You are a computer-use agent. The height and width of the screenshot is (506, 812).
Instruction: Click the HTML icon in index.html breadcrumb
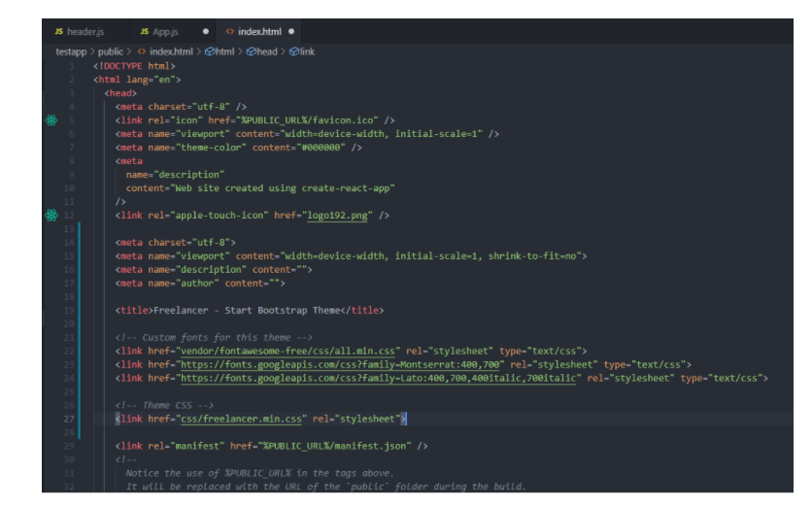tap(142, 51)
